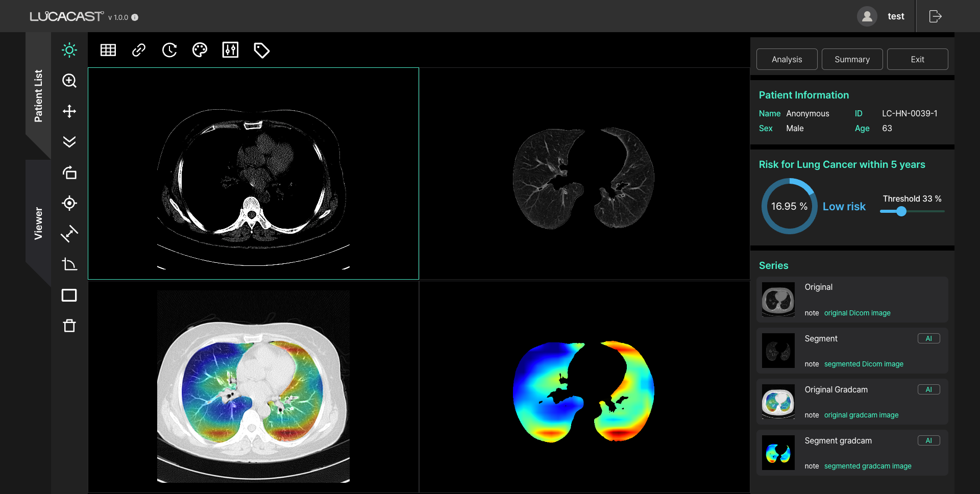Click the logout icon

(935, 16)
